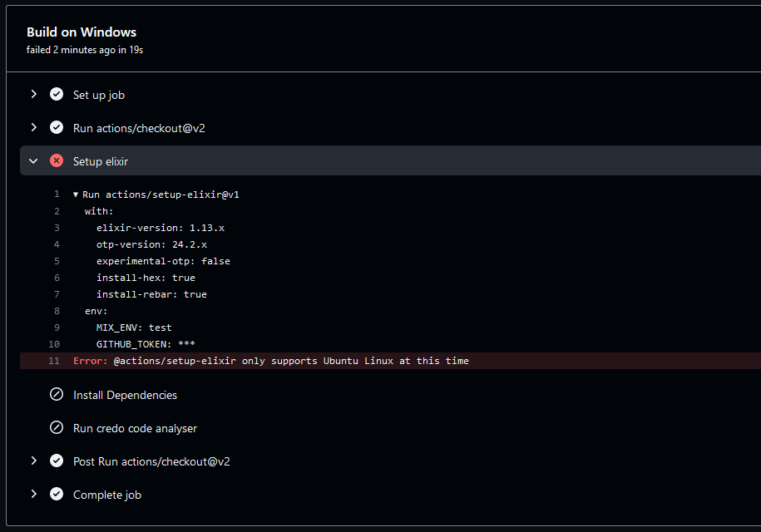Viewport: 761px width, 532px height.
Task: Expand the Complete job step chevron
Action: pos(33,494)
